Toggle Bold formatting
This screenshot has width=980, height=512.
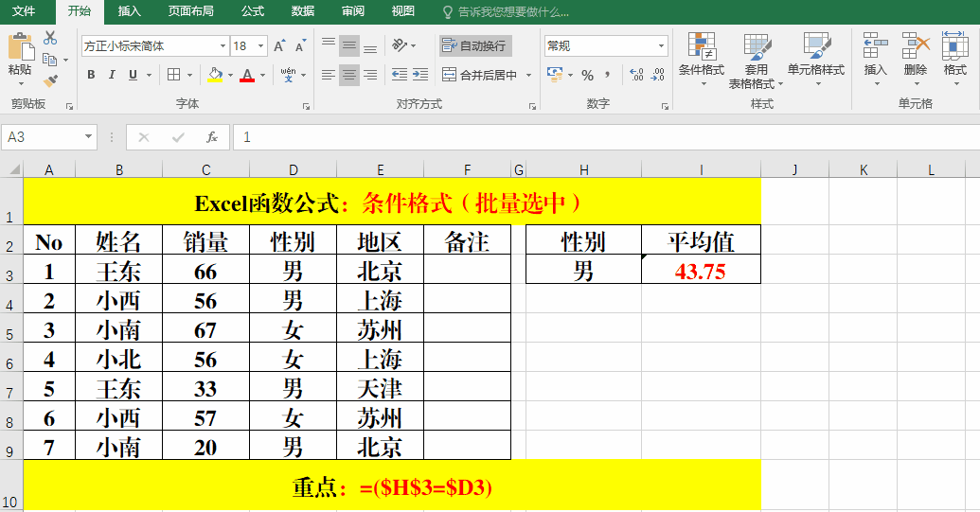tap(91, 75)
